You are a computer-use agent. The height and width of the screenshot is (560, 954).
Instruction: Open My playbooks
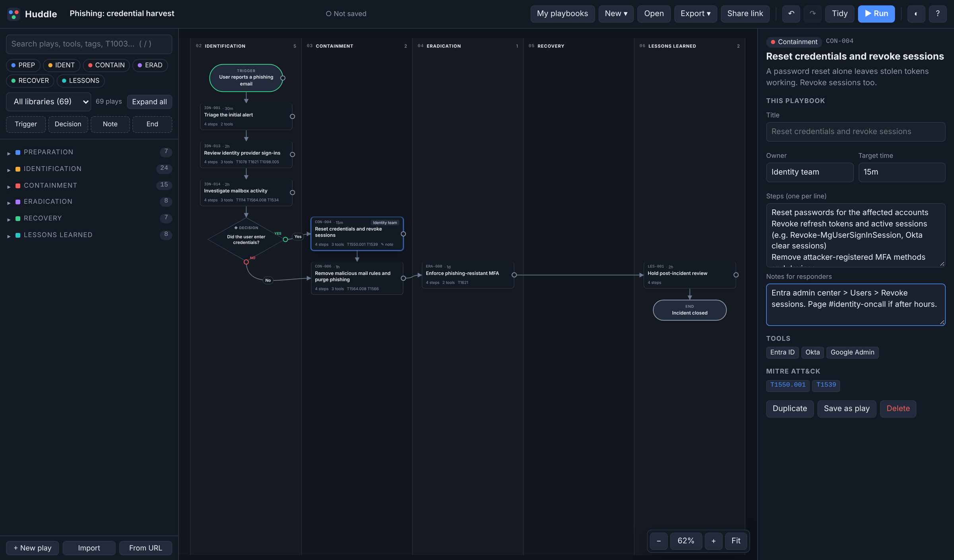pyautogui.click(x=562, y=14)
